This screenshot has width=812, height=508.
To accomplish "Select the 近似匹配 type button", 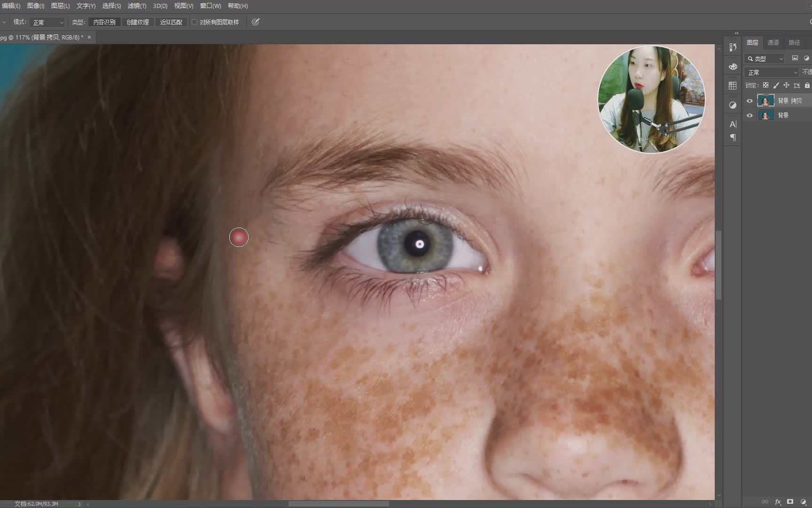I will (x=171, y=22).
